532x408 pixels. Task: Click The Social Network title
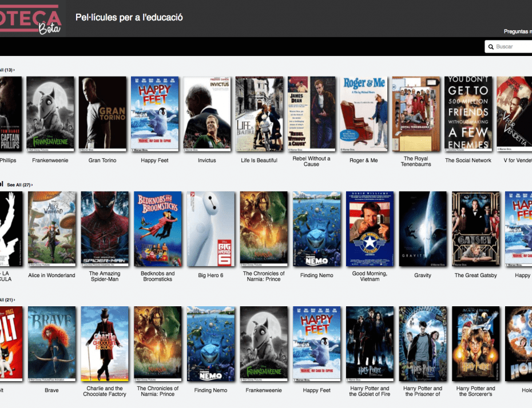coord(468,160)
